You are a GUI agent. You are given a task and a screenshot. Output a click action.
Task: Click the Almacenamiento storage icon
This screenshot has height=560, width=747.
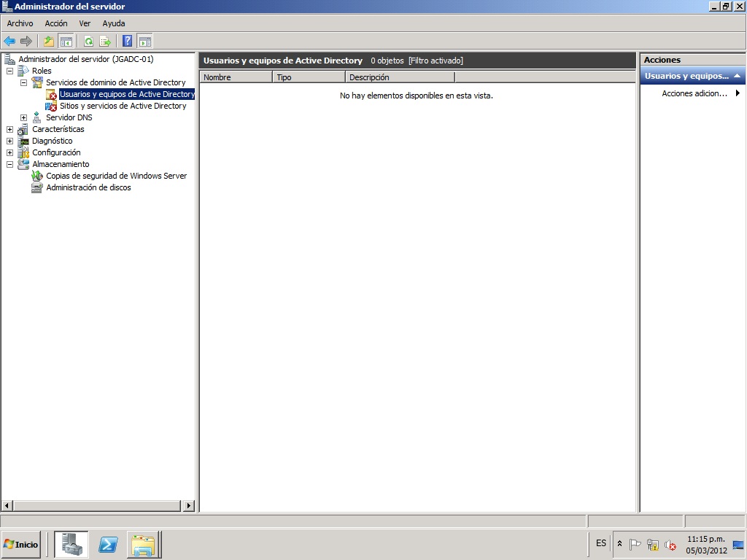(23, 164)
